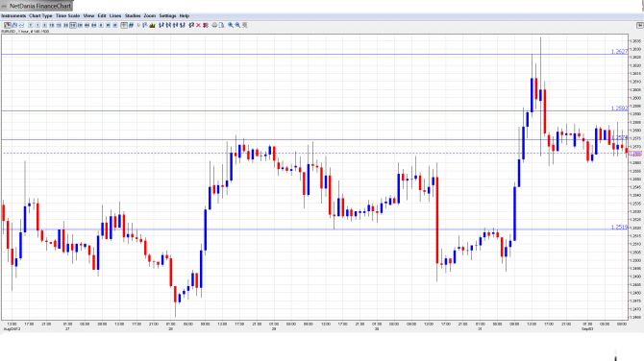644x361 pixels.
Task: Select the line chart type icon
Action: click(21, 25)
